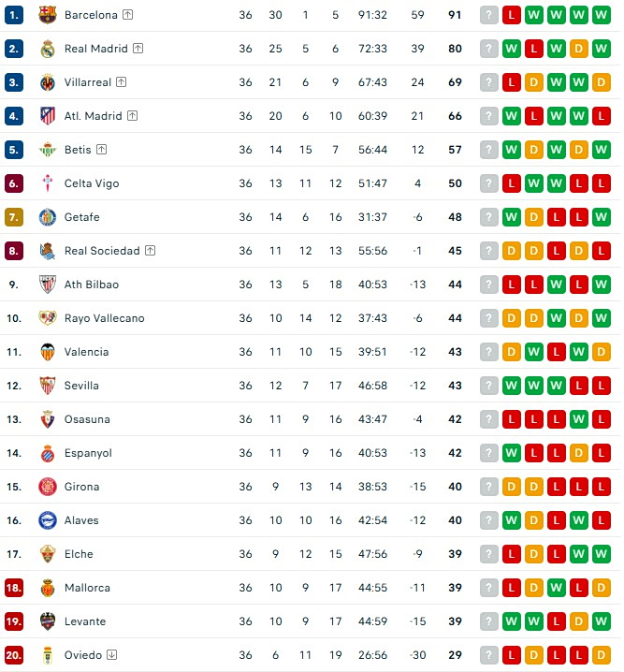
Task: Click Oviedo's red position 20 badge
Action: click(14, 655)
